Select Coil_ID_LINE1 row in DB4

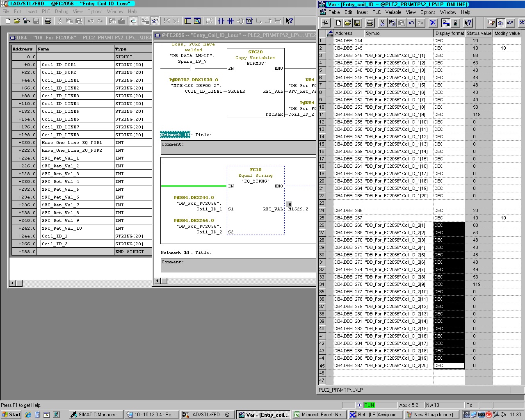coord(82,80)
